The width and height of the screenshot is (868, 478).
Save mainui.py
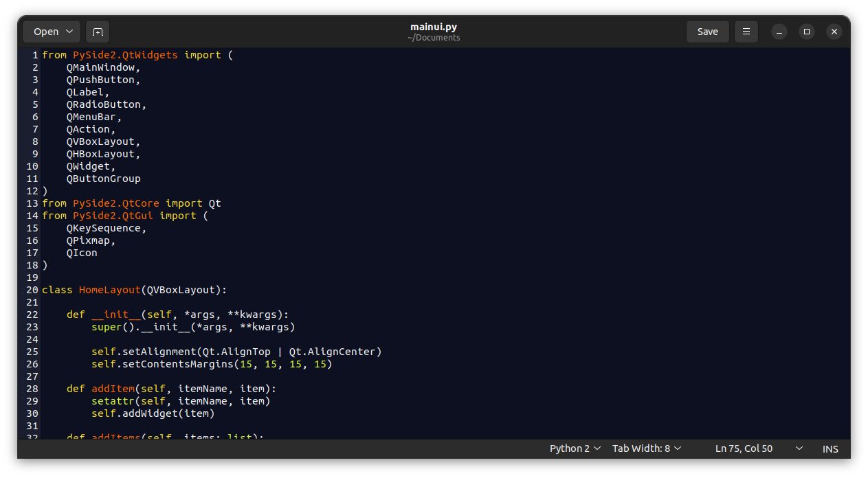pyautogui.click(x=707, y=31)
